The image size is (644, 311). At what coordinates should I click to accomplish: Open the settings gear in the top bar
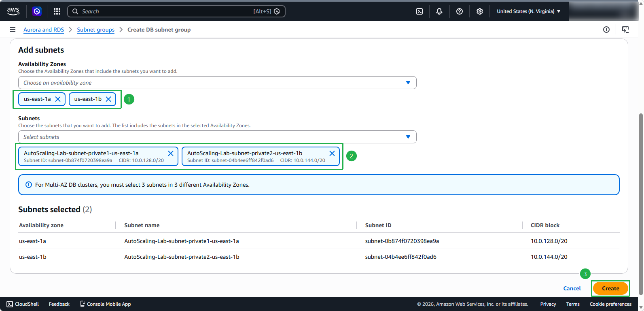tap(480, 11)
